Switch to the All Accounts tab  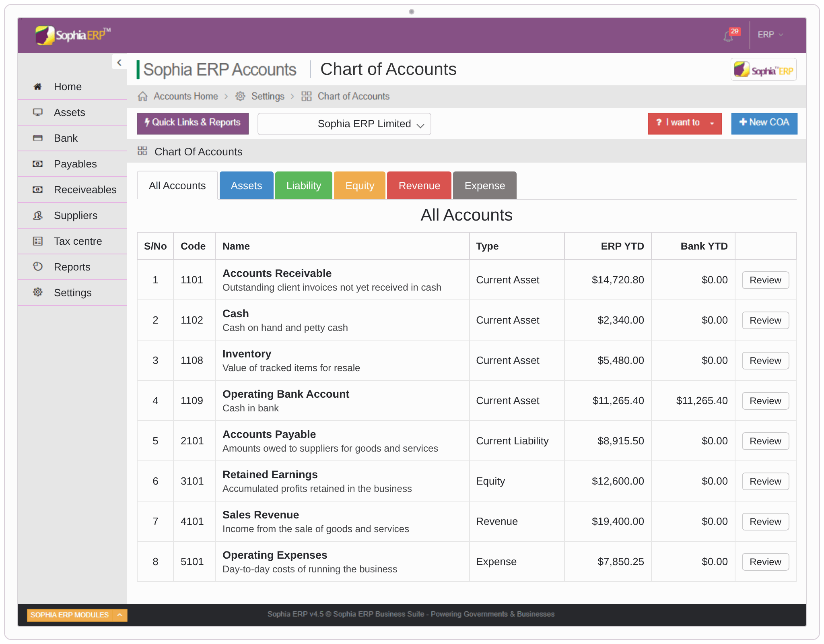click(x=177, y=186)
